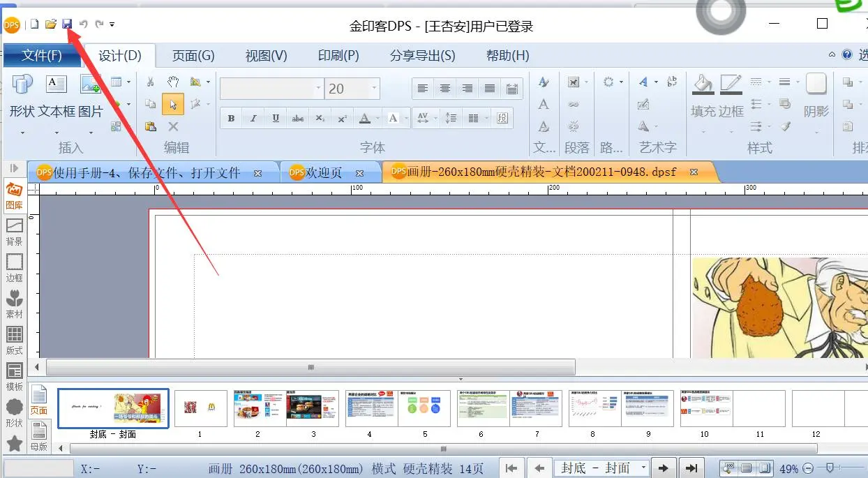Open the page selector dropdown 封底 - 封面
Screen dimensions: 868x478
click(643, 468)
